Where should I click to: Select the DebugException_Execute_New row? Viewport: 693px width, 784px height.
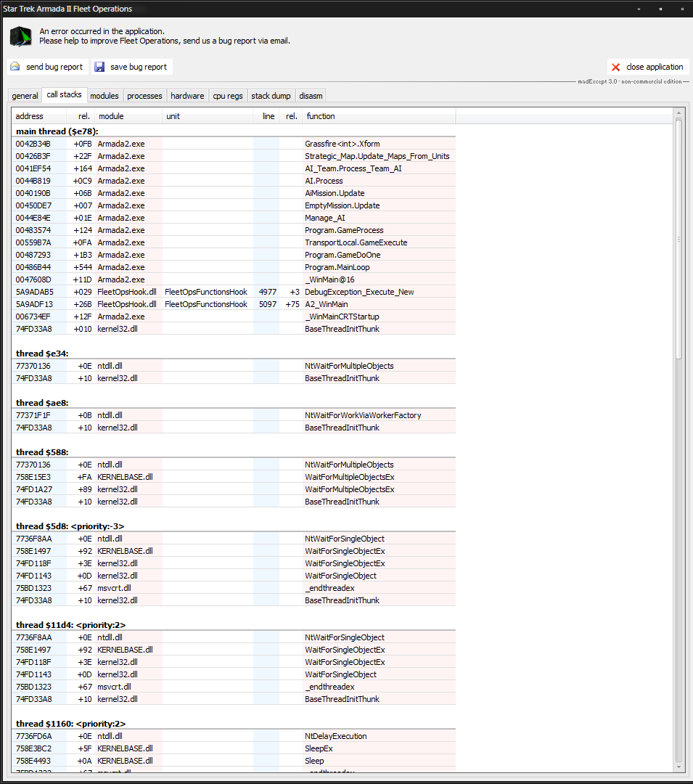(x=234, y=292)
